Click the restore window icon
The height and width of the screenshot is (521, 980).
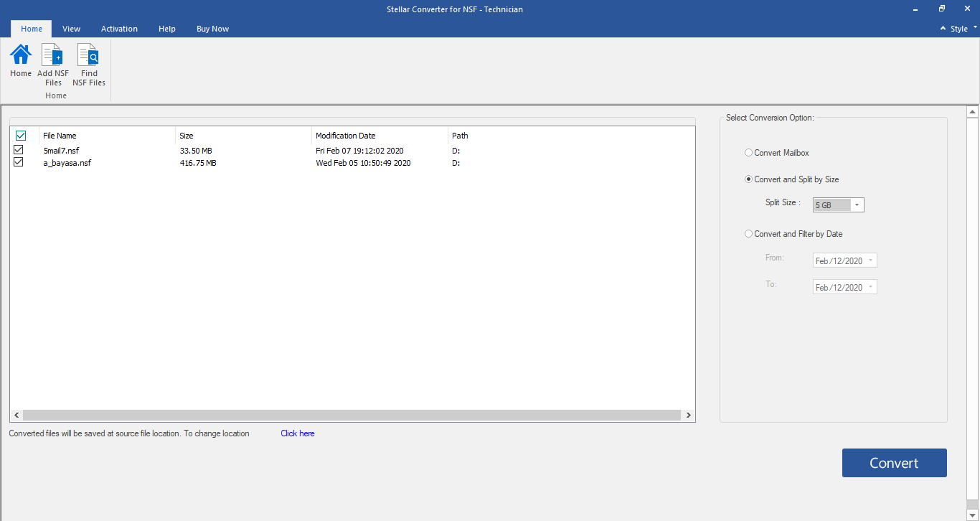(941, 9)
